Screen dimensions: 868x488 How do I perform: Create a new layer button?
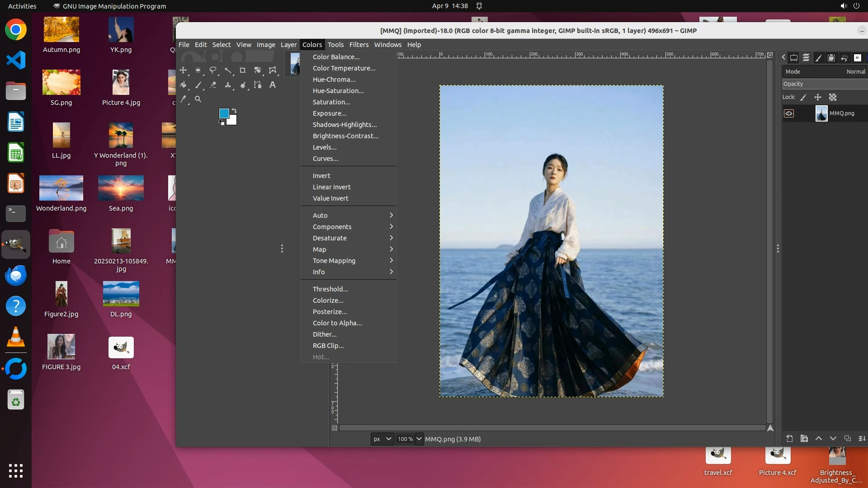[x=789, y=438]
